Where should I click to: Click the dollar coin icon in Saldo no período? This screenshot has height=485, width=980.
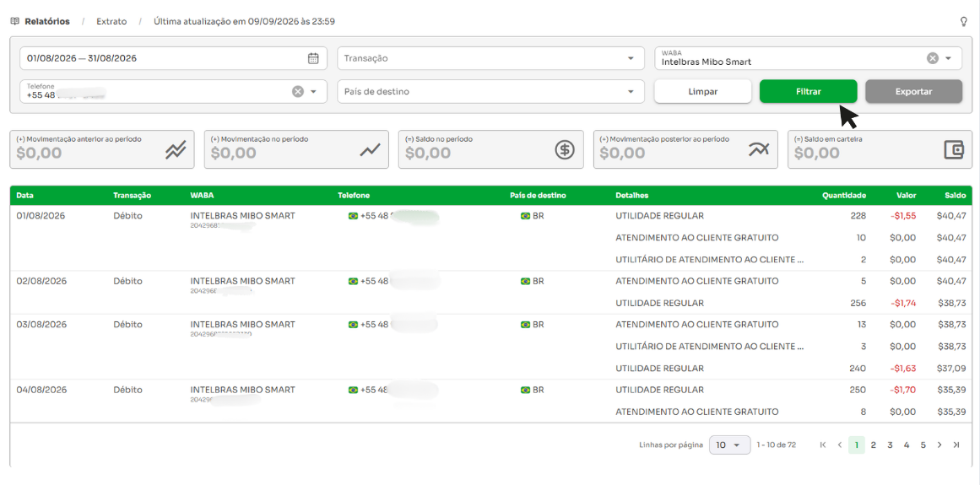(565, 150)
